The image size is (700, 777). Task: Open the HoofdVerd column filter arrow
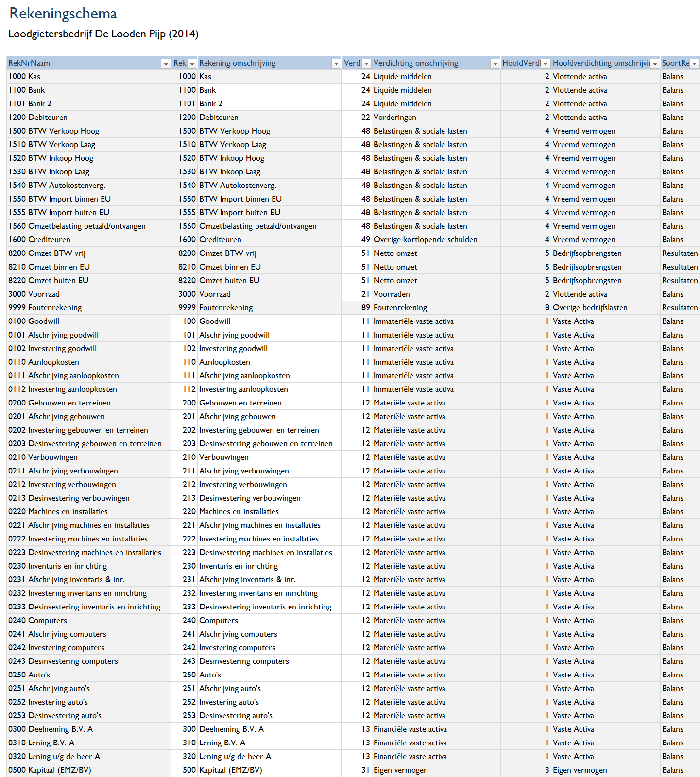[x=546, y=64]
